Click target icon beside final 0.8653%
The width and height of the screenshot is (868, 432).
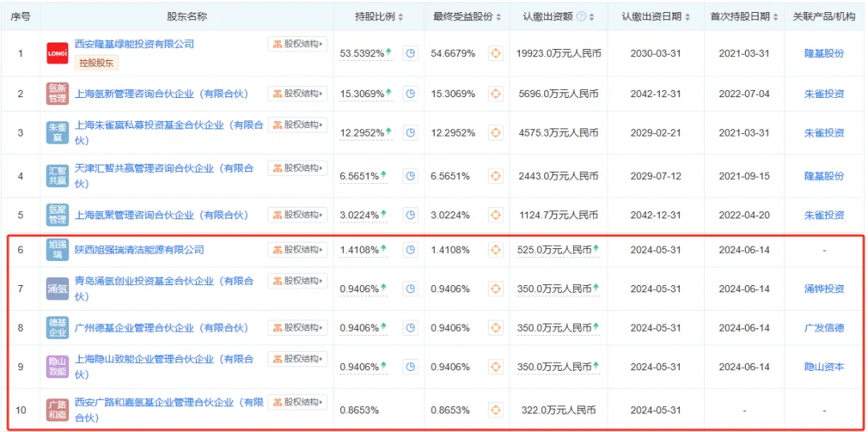(495, 410)
